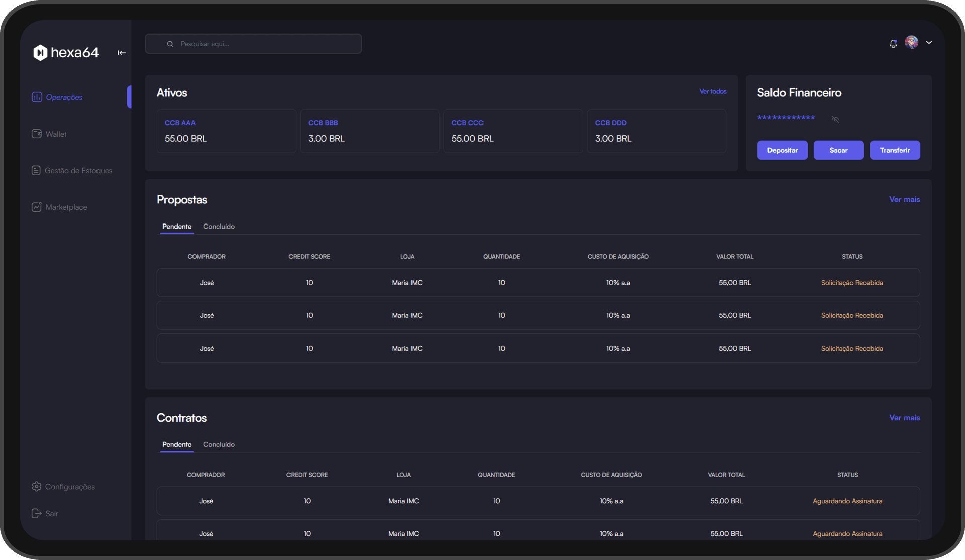Toggle visibility of the Saldo Financeiro amount
Image resolution: width=965 pixels, height=560 pixels.
click(835, 119)
